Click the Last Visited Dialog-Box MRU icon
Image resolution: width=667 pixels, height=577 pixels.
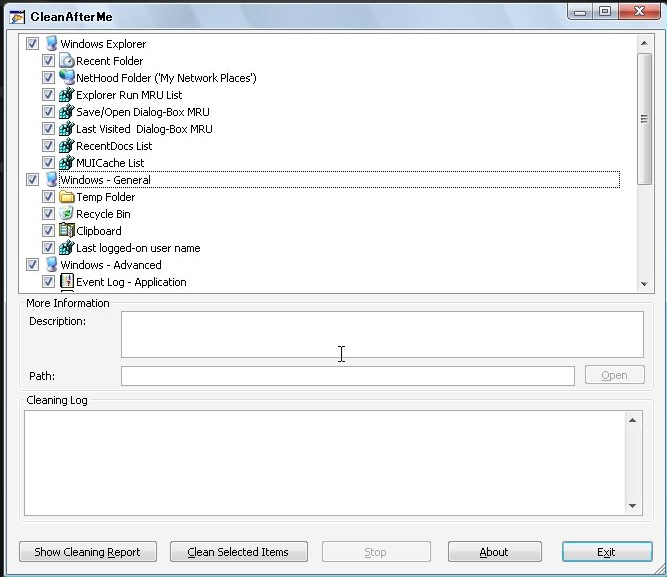[x=67, y=129]
